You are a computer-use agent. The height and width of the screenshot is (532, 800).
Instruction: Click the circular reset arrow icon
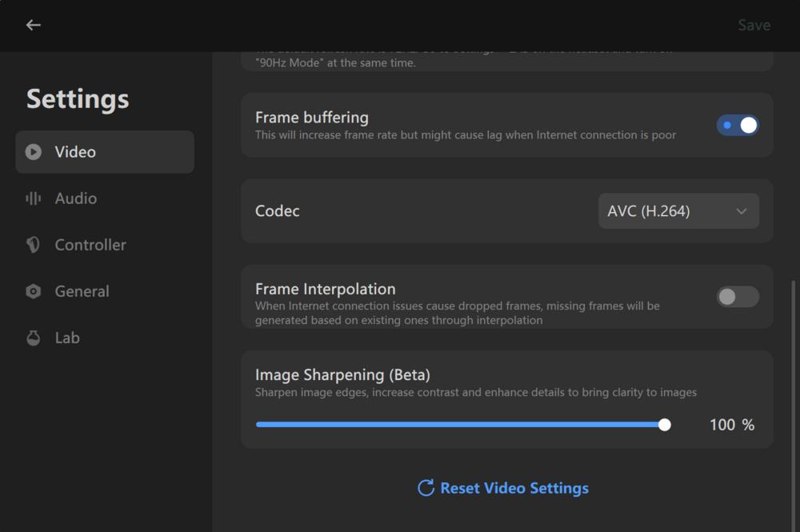(x=426, y=488)
